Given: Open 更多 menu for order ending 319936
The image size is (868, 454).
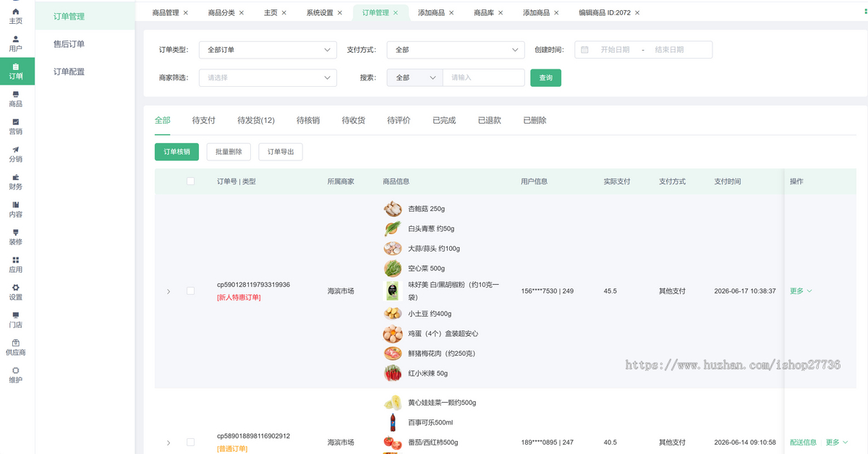Looking at the screenshot, I should 801,291.
